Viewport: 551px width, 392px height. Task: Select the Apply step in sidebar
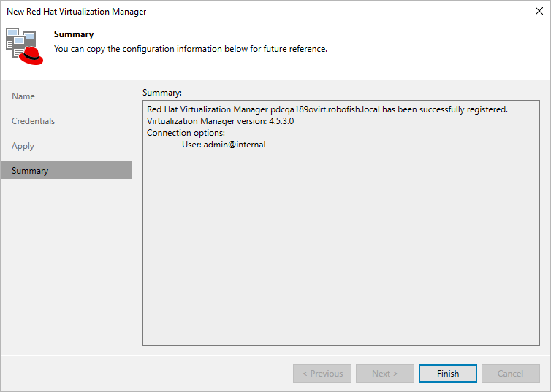click(x=23, y=146)
